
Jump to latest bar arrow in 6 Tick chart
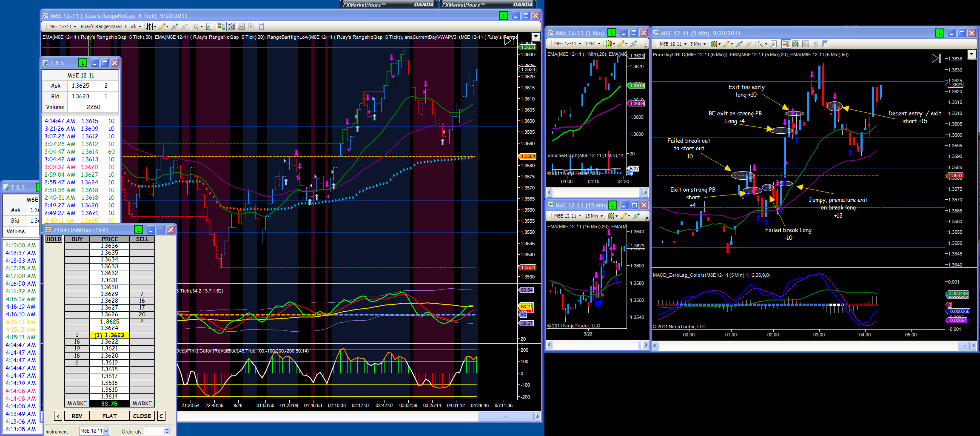(x=509, y=41)
